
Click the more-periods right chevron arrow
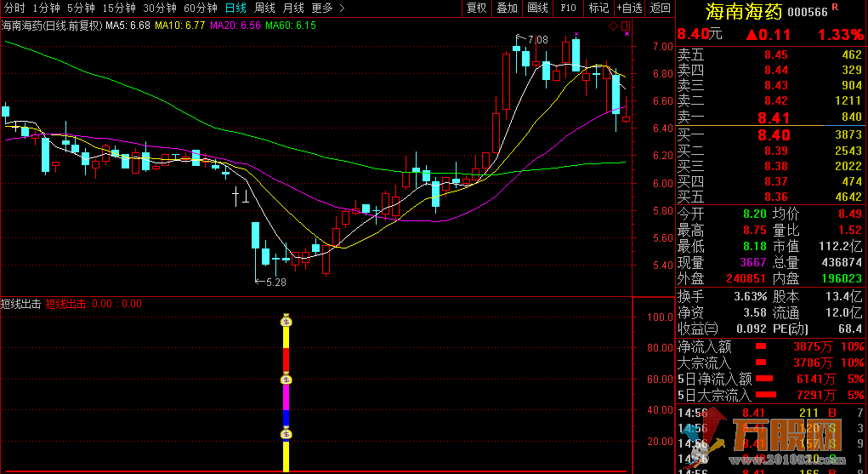coord(342,9)
